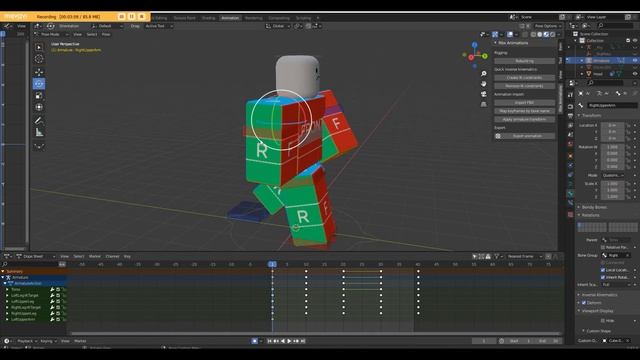Toggle visibility eye of Collection in outliner

[635, 41]
